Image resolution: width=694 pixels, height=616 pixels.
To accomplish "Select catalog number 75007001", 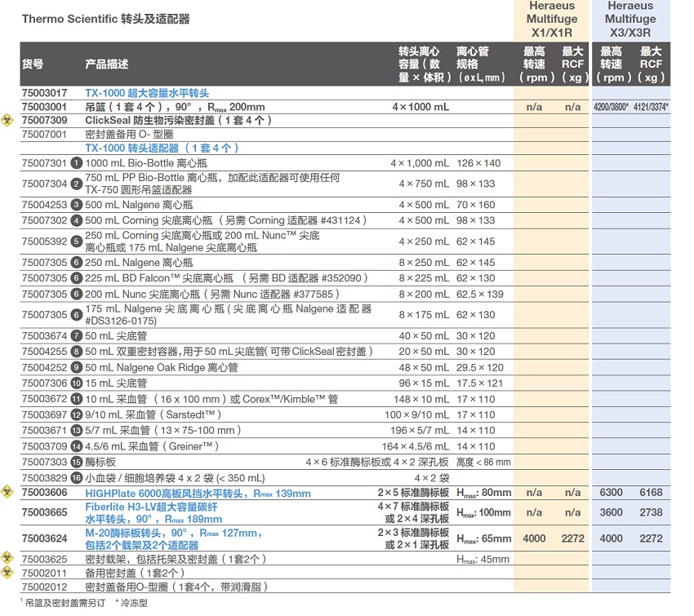I will (44, 134).
